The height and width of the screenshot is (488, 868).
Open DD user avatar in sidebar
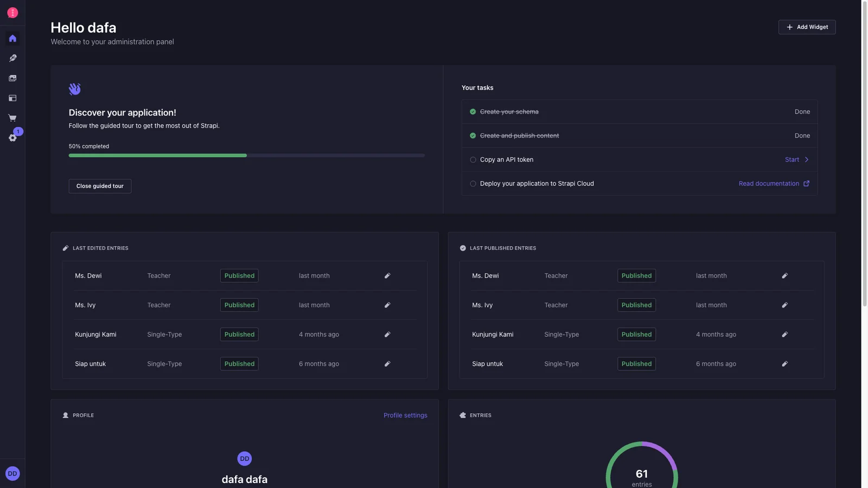[12, 473]
